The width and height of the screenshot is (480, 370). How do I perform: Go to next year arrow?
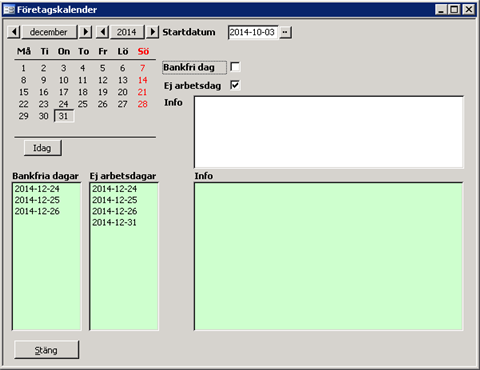point(152,32)
